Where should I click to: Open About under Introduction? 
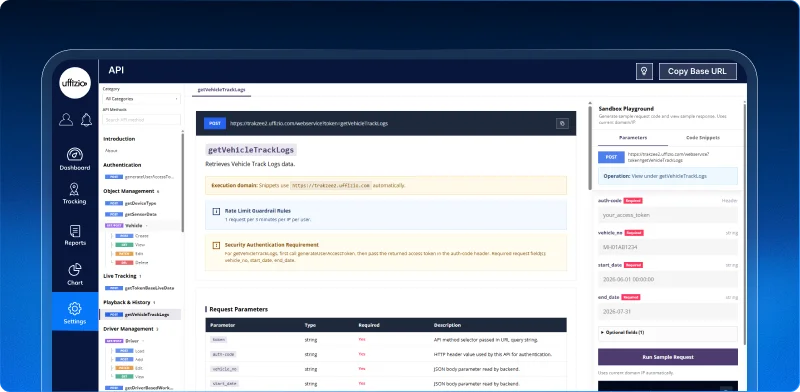click(x=111, y=151)
